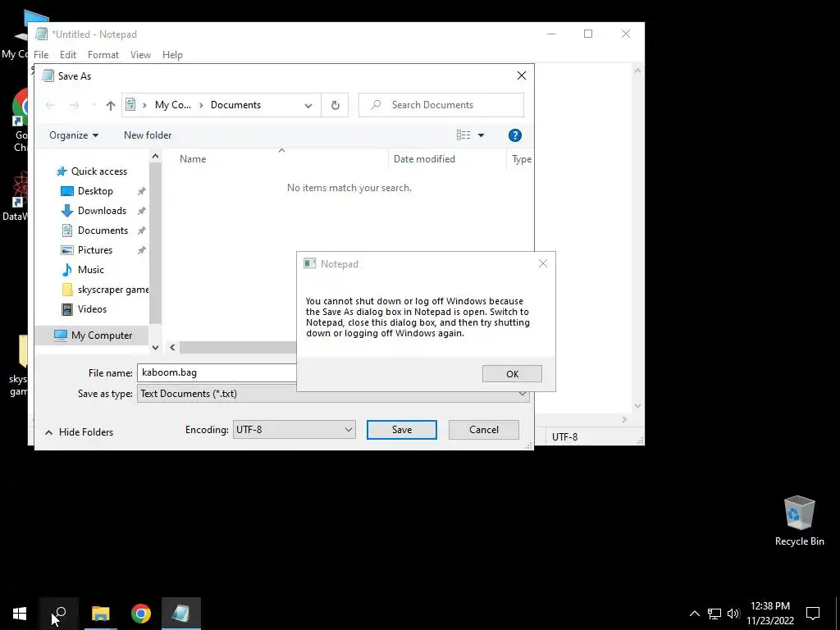Close the Notepad warning dialog with X
Screen dimensions: 840x630
tap(543, 263)
